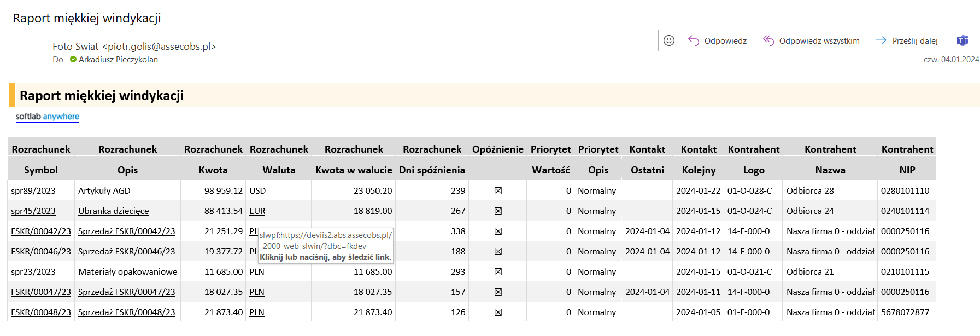The width and height of the screenshot is (980, 336).
Task: Select NIP value 5678072877
Action: click(x=905, y=312)
